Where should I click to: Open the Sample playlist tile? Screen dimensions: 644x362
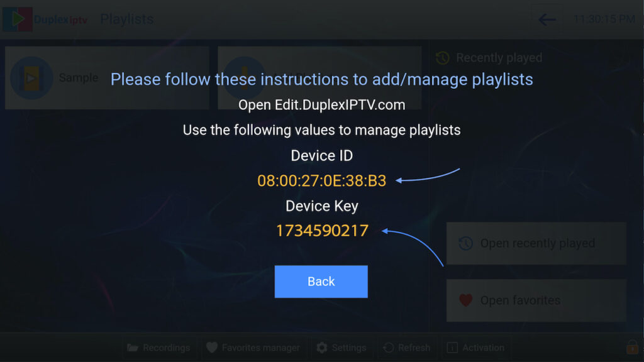pyautogui.click(x=107, y=77)
